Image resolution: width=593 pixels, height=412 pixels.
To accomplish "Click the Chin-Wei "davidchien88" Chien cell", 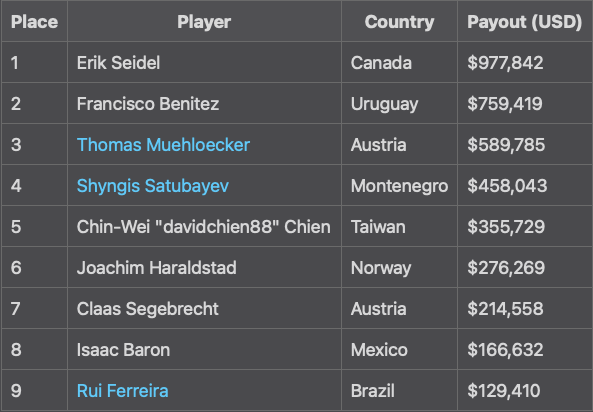I will click(204, 227).
